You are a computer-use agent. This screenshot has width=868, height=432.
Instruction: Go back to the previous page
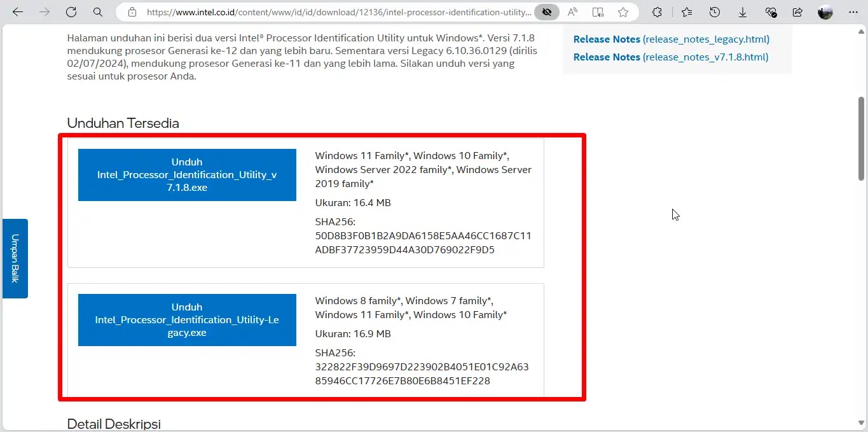point(18,12)
